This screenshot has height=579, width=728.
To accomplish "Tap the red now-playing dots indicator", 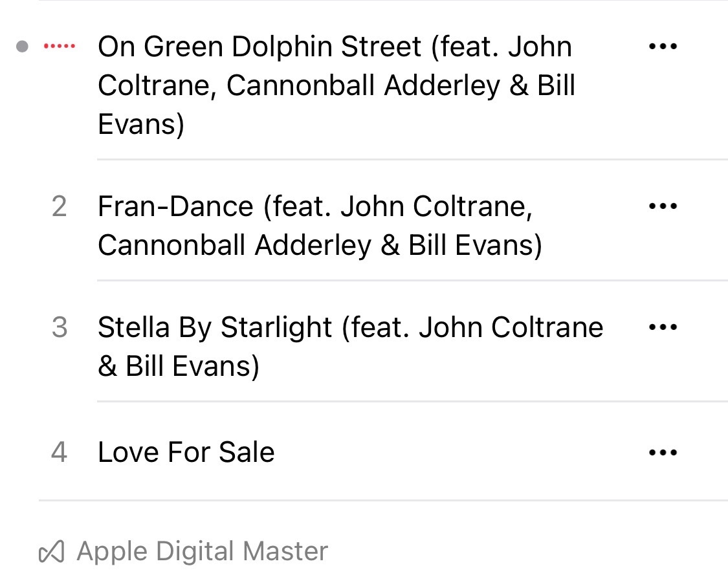I will pos(59,47).
